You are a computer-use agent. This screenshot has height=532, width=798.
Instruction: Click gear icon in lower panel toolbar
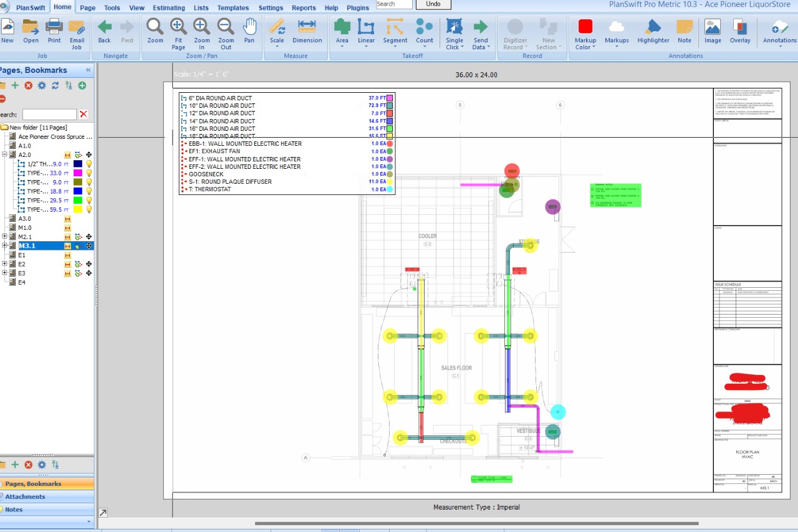coord(42,465)
